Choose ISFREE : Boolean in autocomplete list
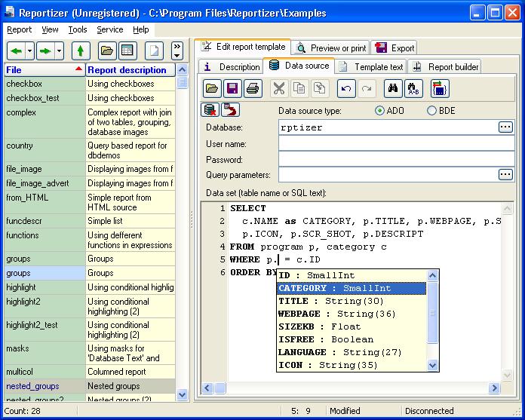Screen dimensions: 525x420 pos(352,339)
